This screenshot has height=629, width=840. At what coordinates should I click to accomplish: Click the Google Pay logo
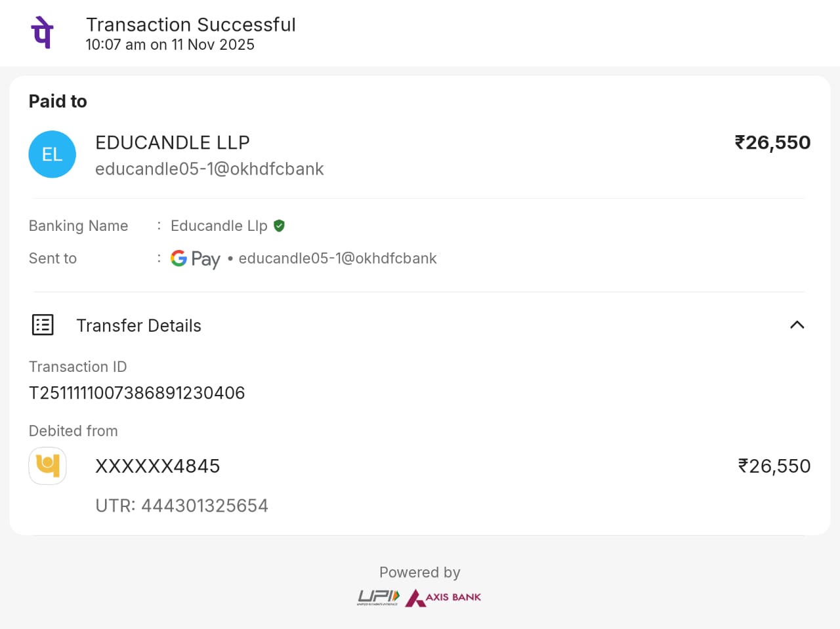(x=195, y=259)
